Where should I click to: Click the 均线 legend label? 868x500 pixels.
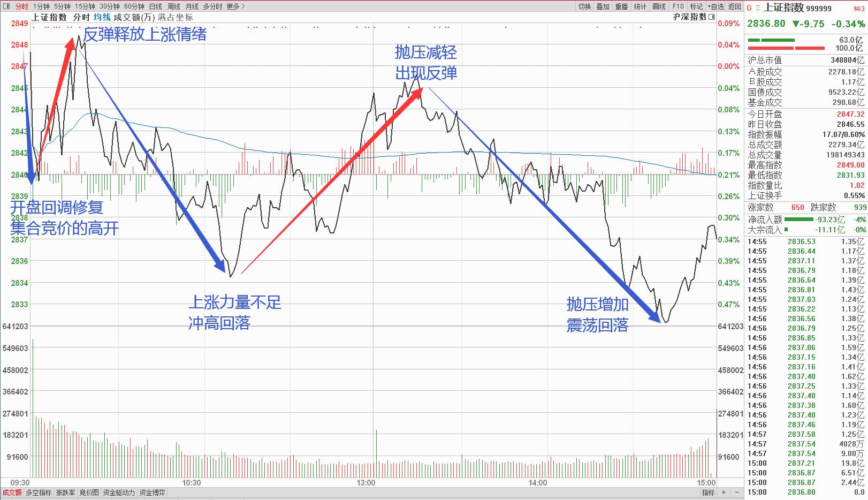(x=102, y=17)
